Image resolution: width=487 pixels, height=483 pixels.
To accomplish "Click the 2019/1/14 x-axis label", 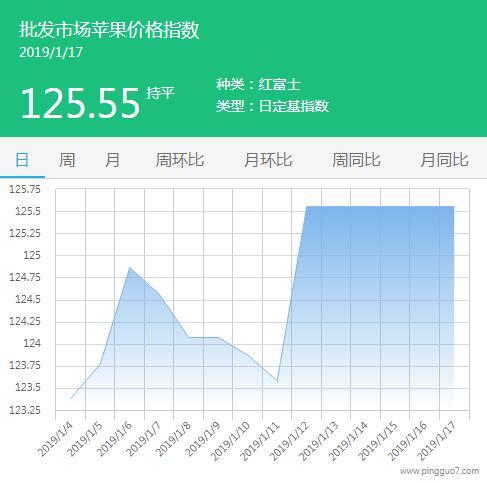I will pos(348,441).
